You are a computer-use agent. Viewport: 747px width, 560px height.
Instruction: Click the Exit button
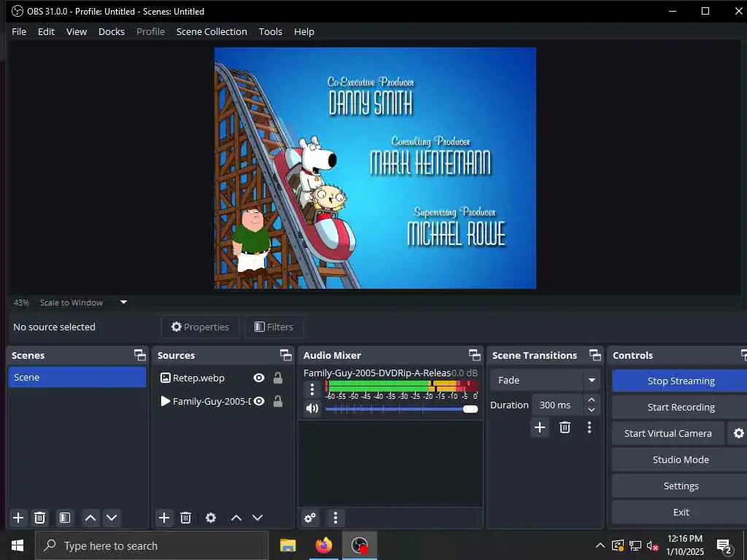[681, 512]
